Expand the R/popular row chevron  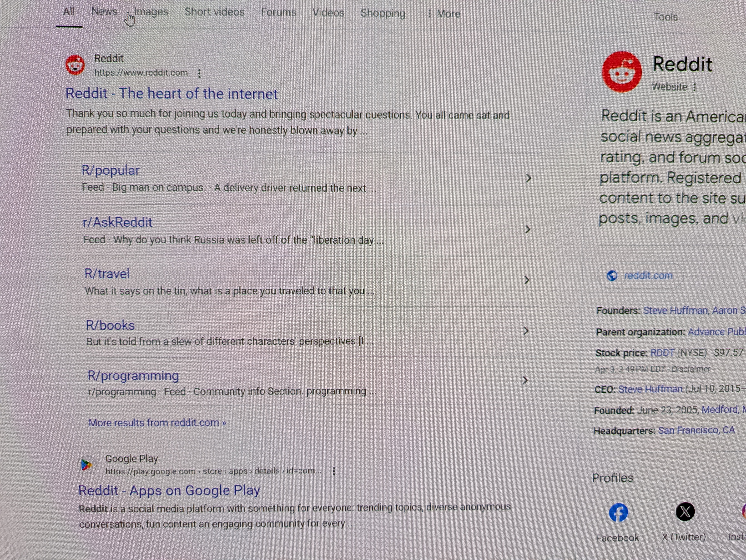pyautogui.click(x=529, y=178)
